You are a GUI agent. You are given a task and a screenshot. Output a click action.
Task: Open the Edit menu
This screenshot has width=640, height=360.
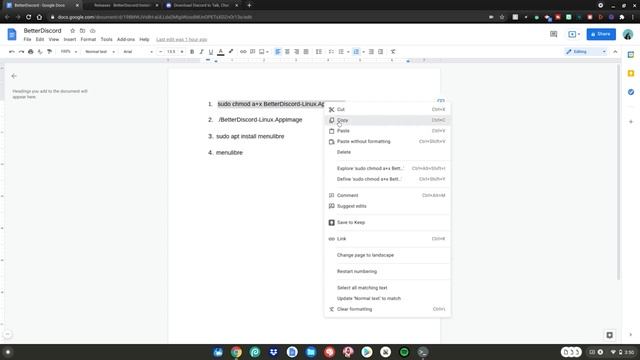(x=40, y=40)
